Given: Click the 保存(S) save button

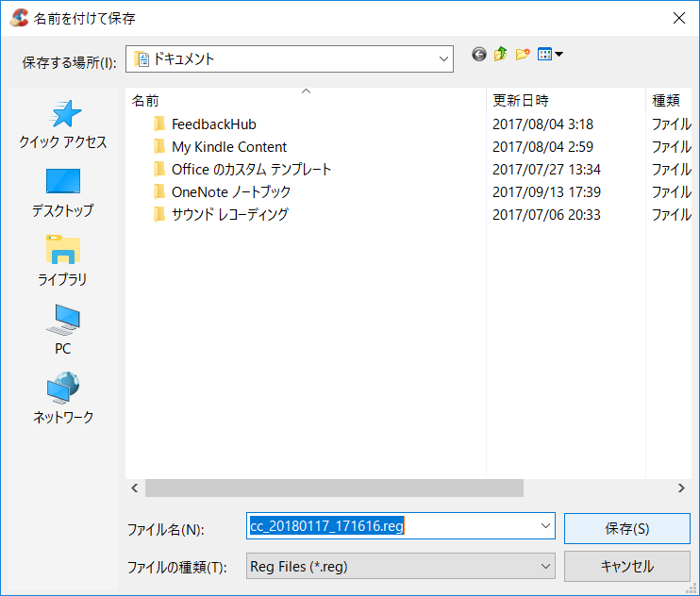Looking at the screenshot, I should point(627,529).
